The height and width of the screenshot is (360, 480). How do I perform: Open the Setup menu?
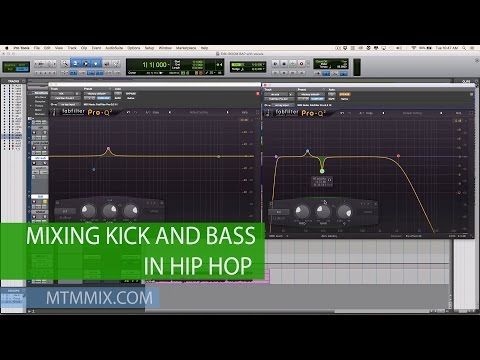coord(149,48)
